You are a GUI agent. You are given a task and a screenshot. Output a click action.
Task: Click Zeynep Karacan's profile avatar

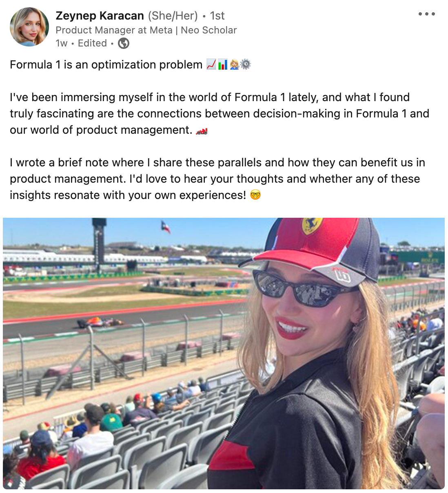(29, 27)
